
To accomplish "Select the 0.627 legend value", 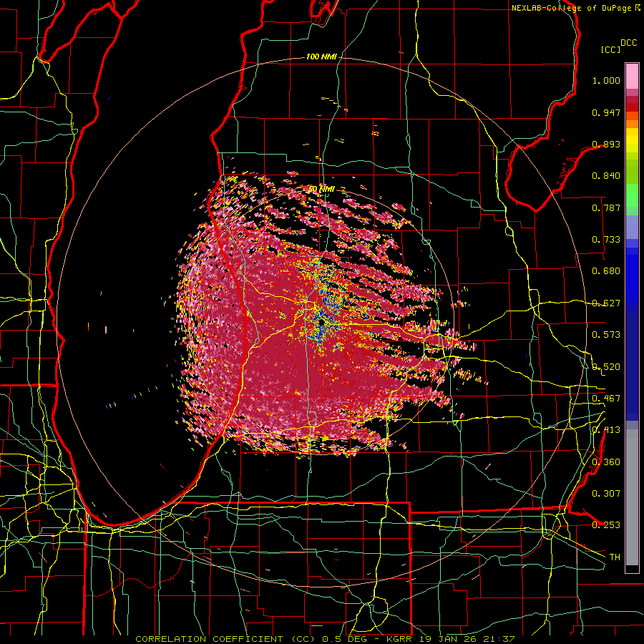I will (x=606, y=303).
